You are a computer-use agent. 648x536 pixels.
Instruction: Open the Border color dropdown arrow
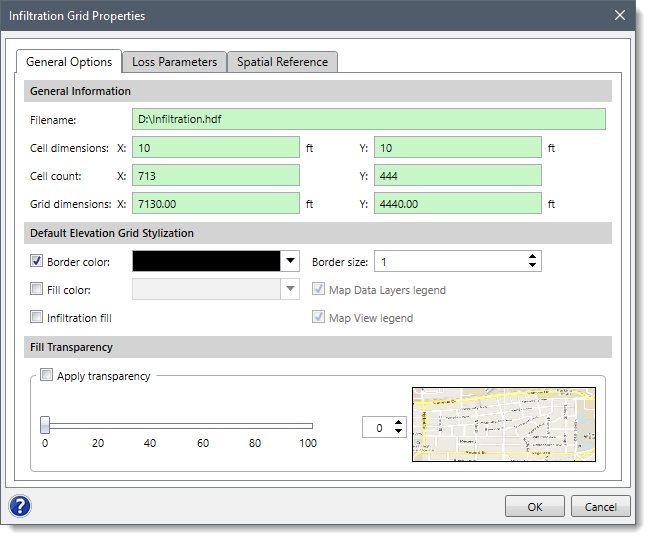tap(290, 261)
